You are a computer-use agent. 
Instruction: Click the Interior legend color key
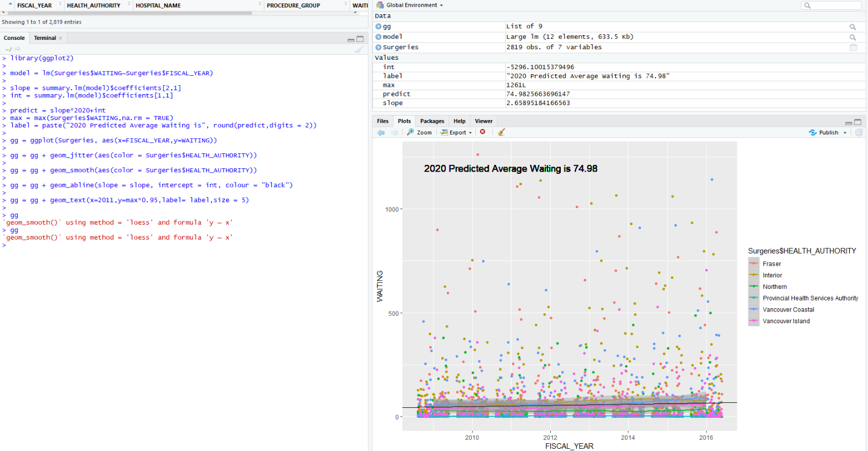pos(753,275)
